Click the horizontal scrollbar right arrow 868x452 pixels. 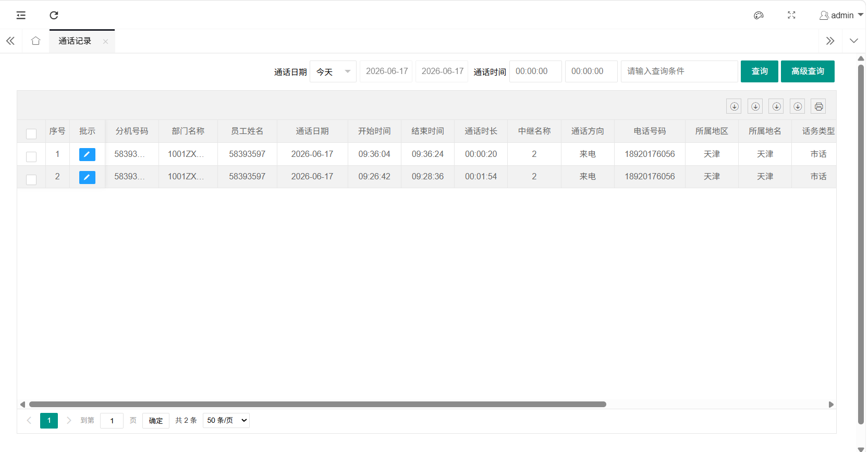[831, 405]
